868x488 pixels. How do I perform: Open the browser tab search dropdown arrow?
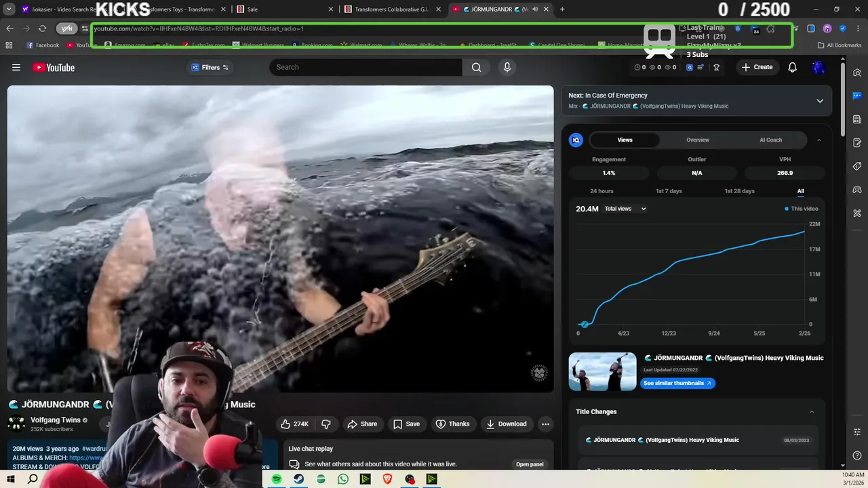click(x=9, y=9)
